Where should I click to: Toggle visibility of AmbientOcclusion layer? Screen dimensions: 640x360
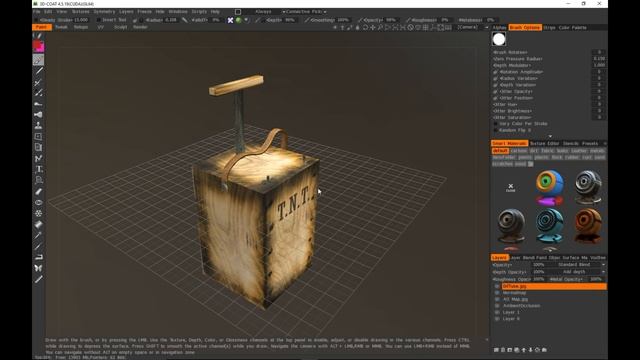[497, 306]
